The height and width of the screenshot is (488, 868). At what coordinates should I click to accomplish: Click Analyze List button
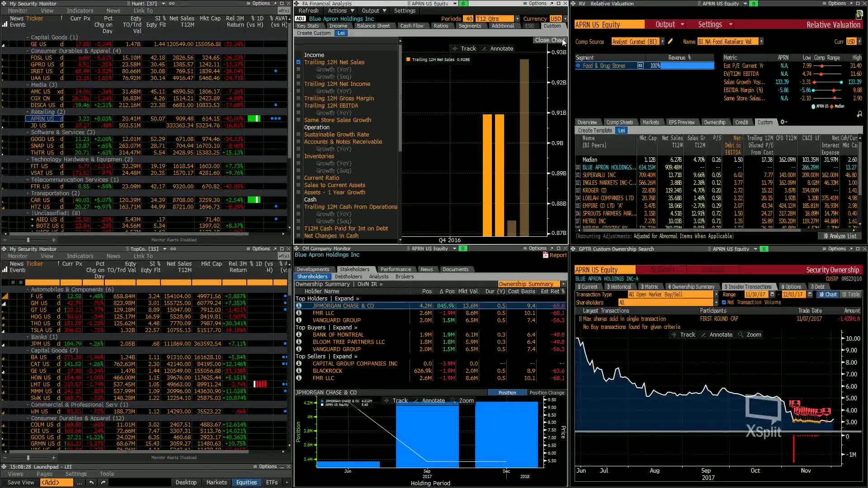pyautogui.click(x=840, y=236)
